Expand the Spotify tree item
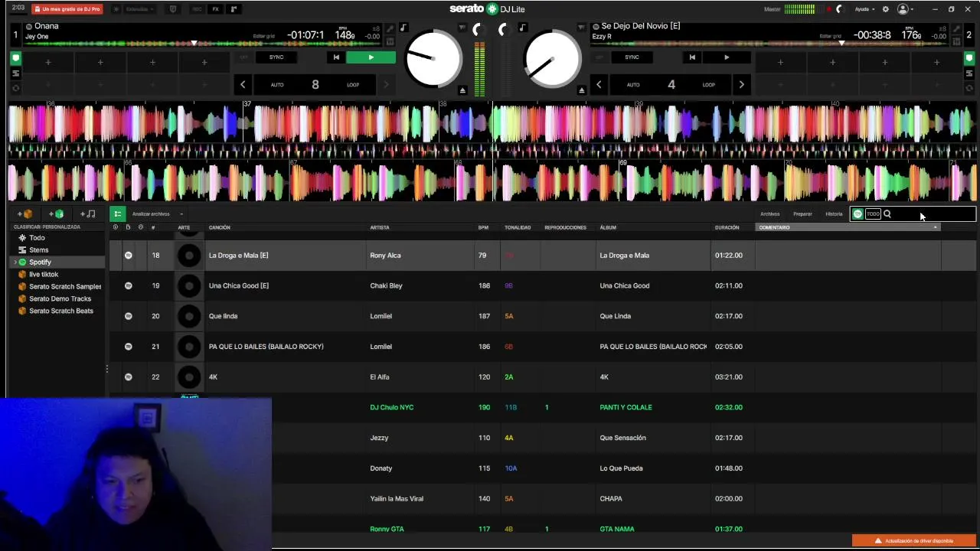Image resolution: width=980 pixels, height=551 pixels. tap(15, 262)
